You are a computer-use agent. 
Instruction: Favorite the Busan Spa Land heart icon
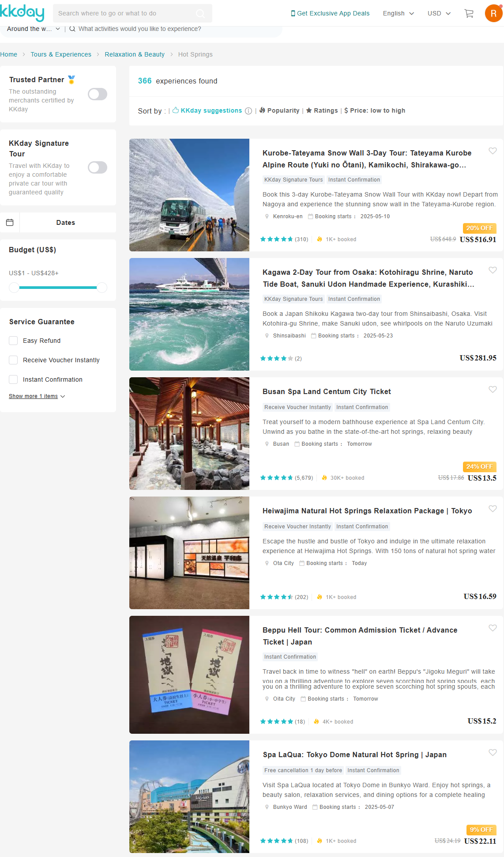pyautogui.click(x=493, y=389)
